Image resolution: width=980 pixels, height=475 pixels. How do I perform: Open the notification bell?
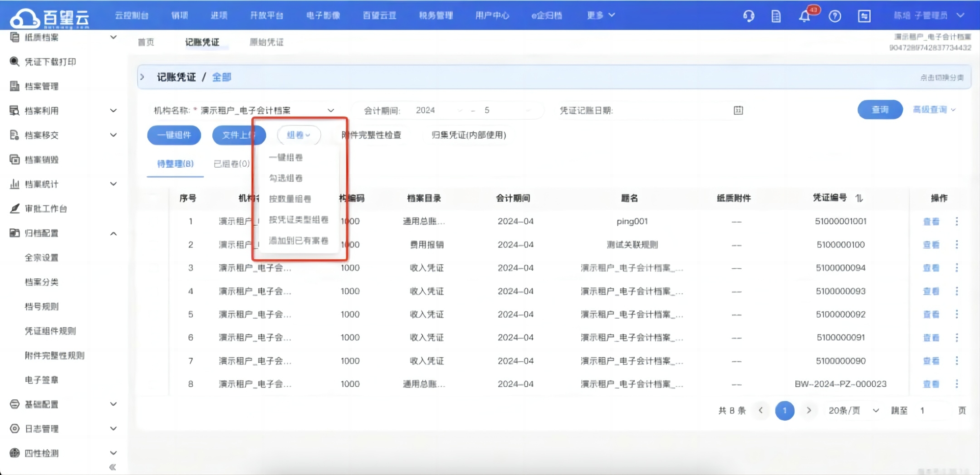(804, 16)
